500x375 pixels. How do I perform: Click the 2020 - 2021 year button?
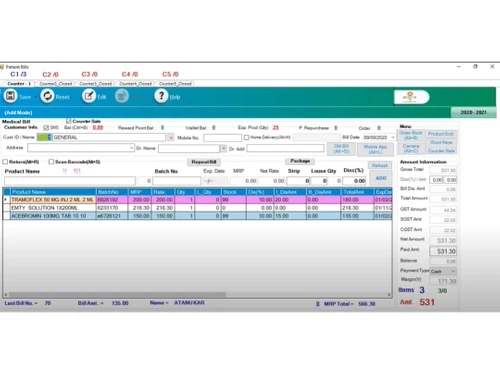473,113
